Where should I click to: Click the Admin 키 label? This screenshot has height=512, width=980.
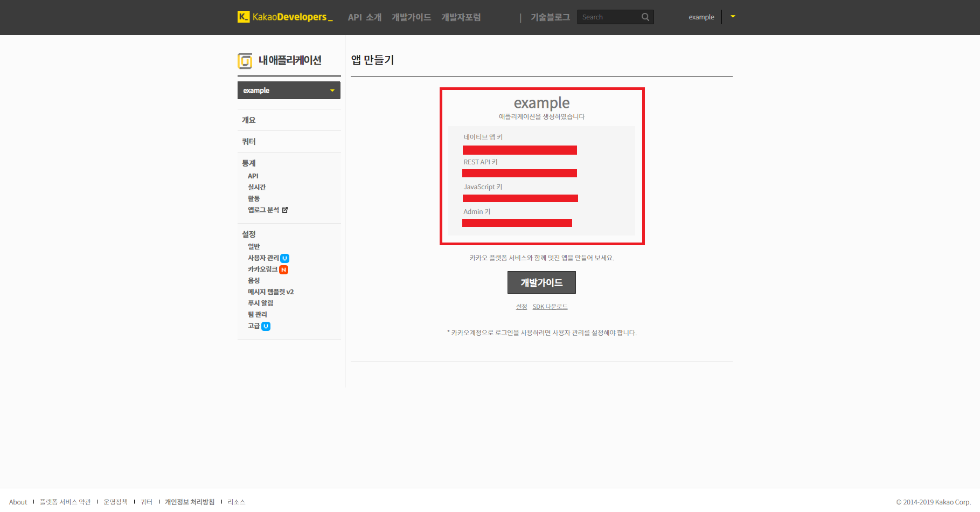pyautogui.click(x=477, y=212)
